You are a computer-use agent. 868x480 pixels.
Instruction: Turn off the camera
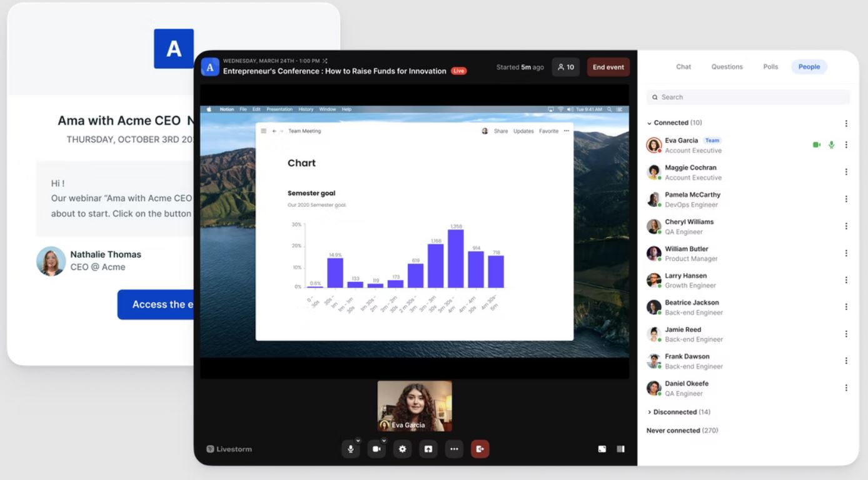pos(376,449)
